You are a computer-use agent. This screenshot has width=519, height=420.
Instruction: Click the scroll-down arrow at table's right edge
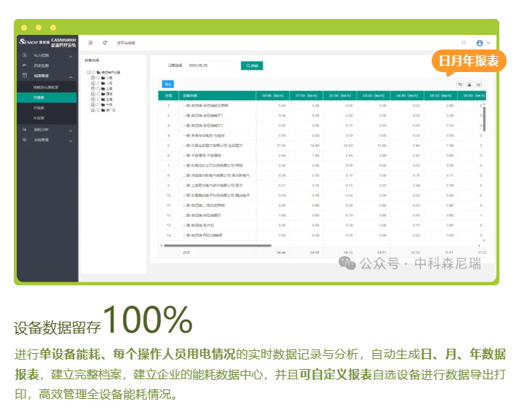(x=484, y=240)
